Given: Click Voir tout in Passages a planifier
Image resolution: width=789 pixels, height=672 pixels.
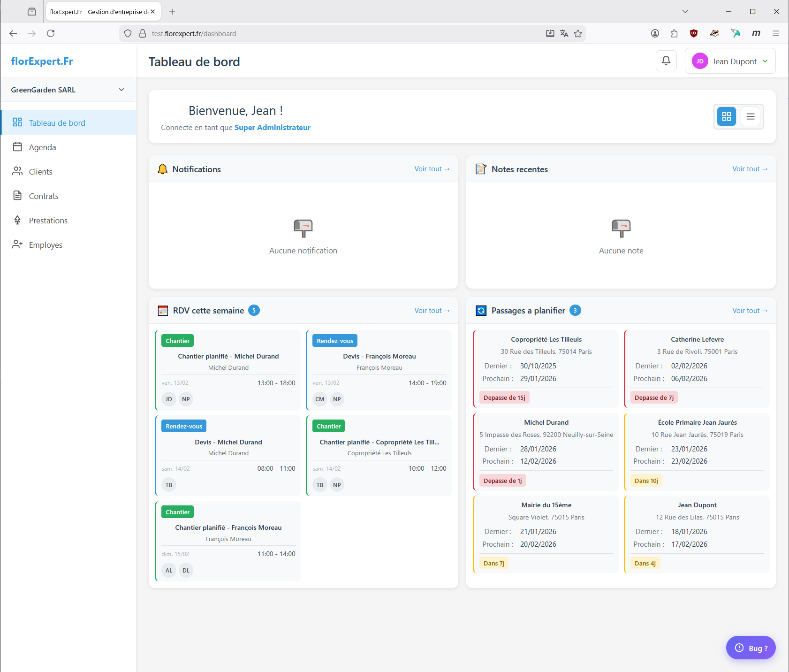Looking at the screenshot, I should pyautogui.click(x=750, y=311).
